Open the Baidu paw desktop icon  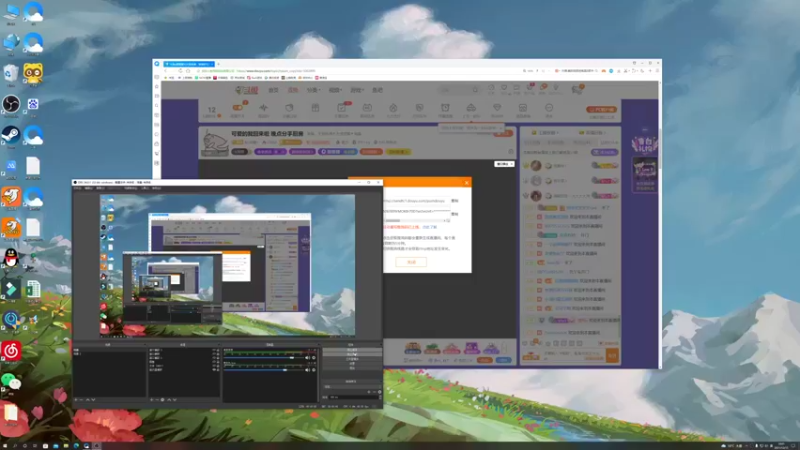click(33, 105)
